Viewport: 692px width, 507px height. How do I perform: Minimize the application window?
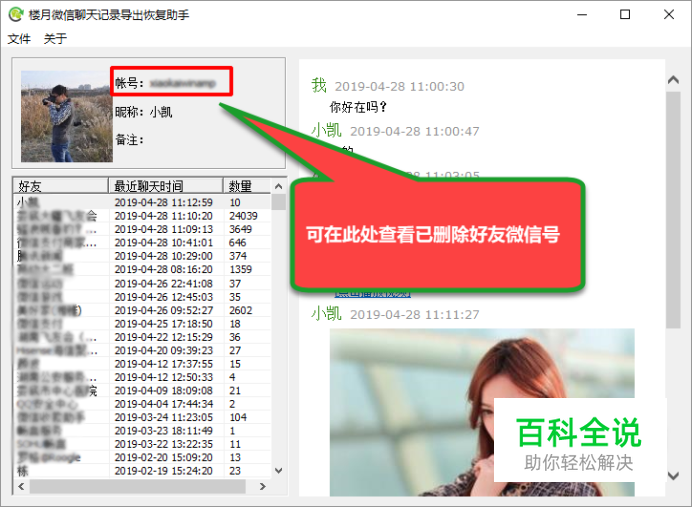pos(582,15)
